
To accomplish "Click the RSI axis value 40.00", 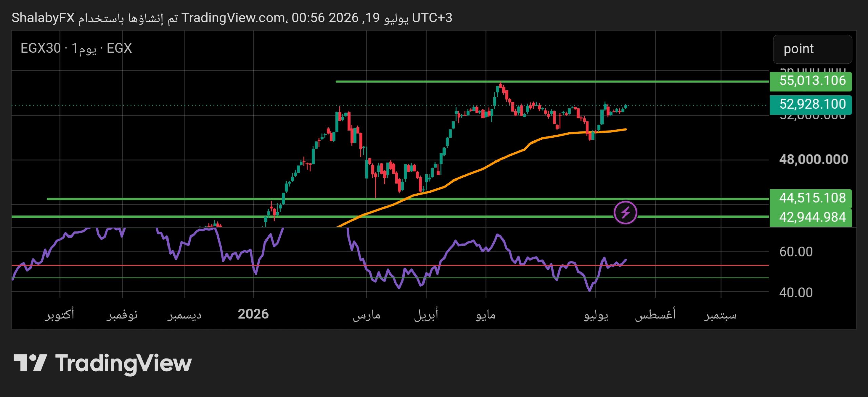I will [796, 292].
